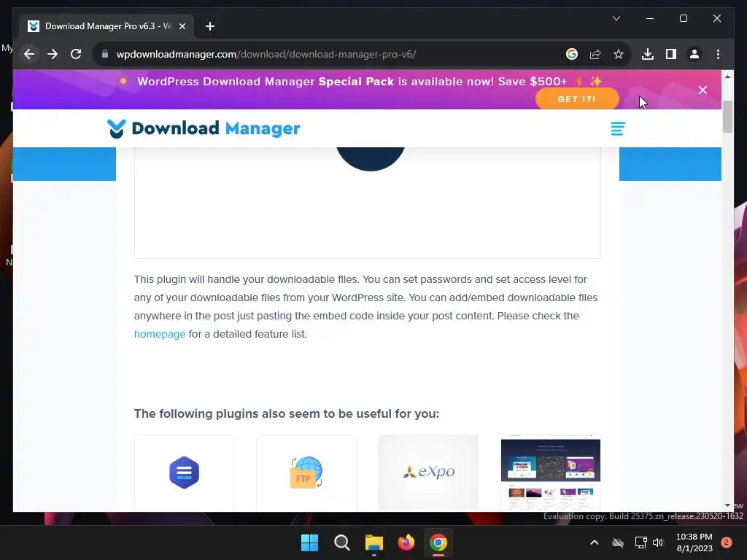Launch Firefox from taskbar
The width and height of the screenshot is (747, 560).
(x=406, y=542)
